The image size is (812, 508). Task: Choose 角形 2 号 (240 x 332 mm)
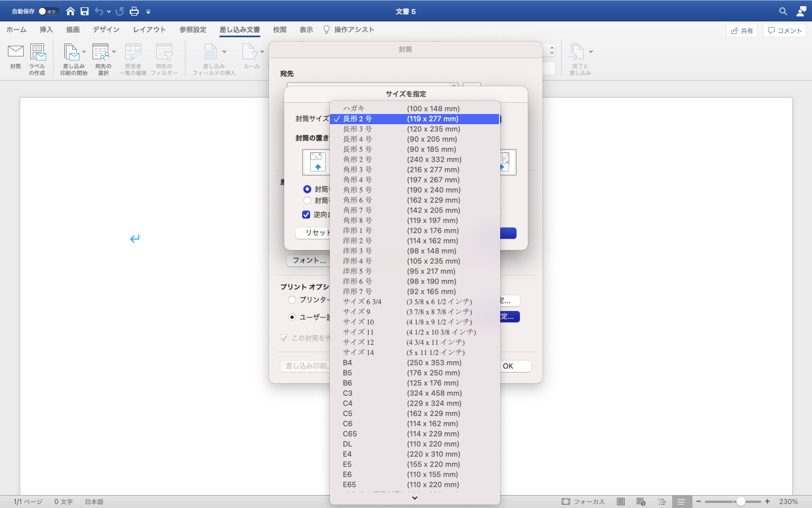(x=415, y=159)
